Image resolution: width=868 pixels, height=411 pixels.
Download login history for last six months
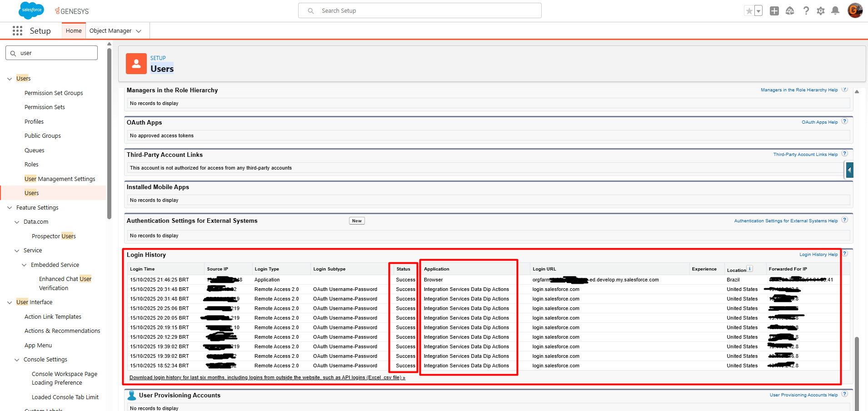click(267, 377)
